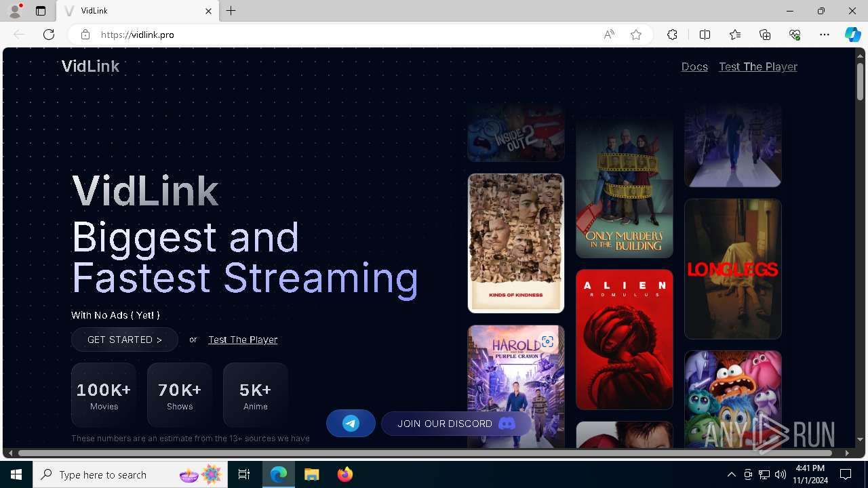Select the VidLink tab
This screenshot has height=488, width=868.
[x=139, y=11]
